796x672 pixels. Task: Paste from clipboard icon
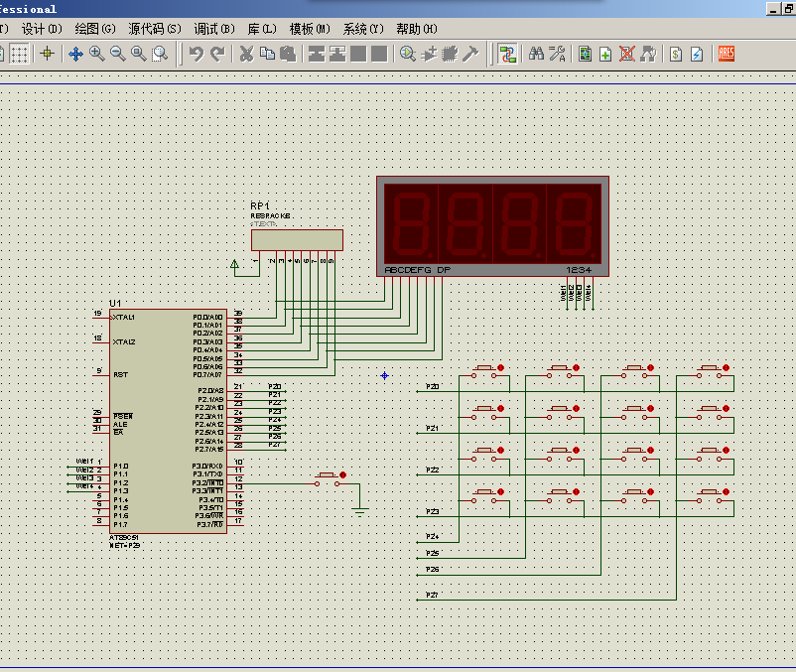click(x=288, y=54)
